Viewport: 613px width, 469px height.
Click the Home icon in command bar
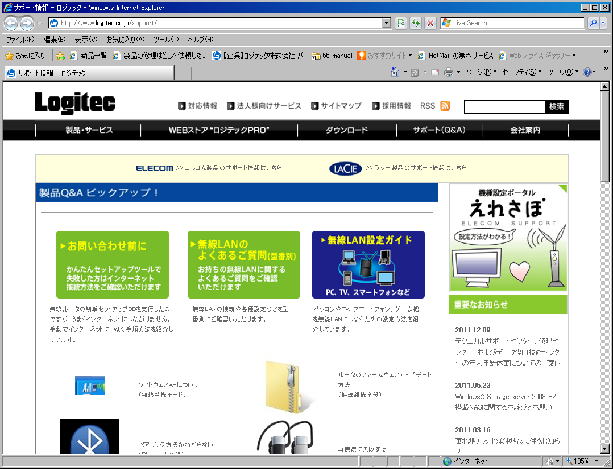[394, 72]
